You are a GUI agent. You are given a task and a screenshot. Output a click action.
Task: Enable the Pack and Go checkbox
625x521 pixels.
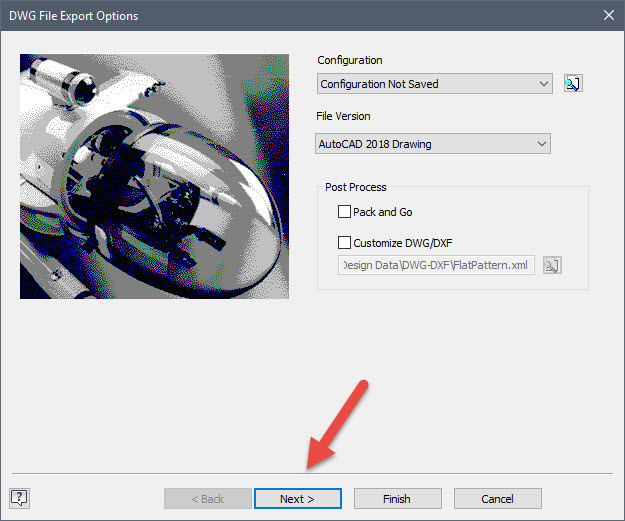[344, 212]
